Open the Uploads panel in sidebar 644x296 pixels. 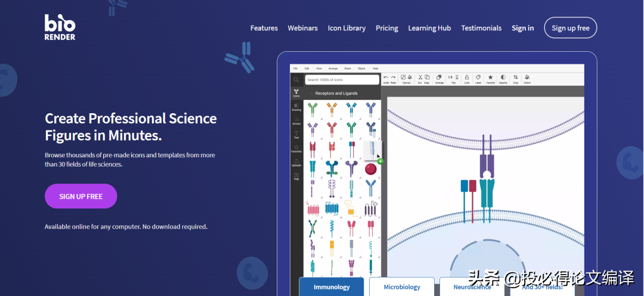(x=296, y=163)
